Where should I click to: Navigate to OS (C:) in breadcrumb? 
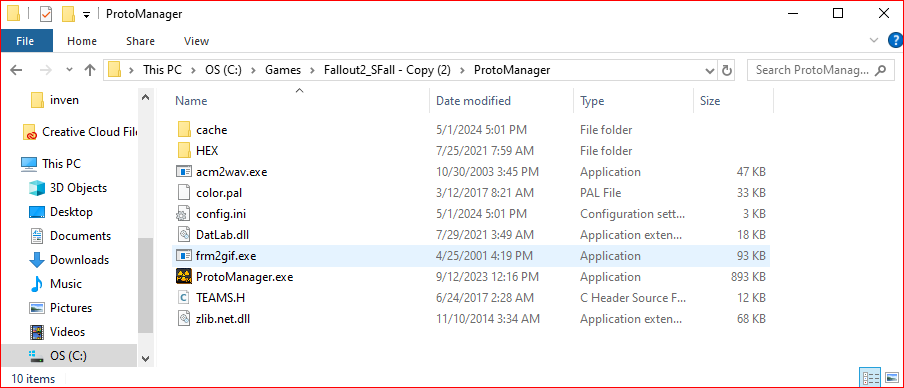coord(223,70)
